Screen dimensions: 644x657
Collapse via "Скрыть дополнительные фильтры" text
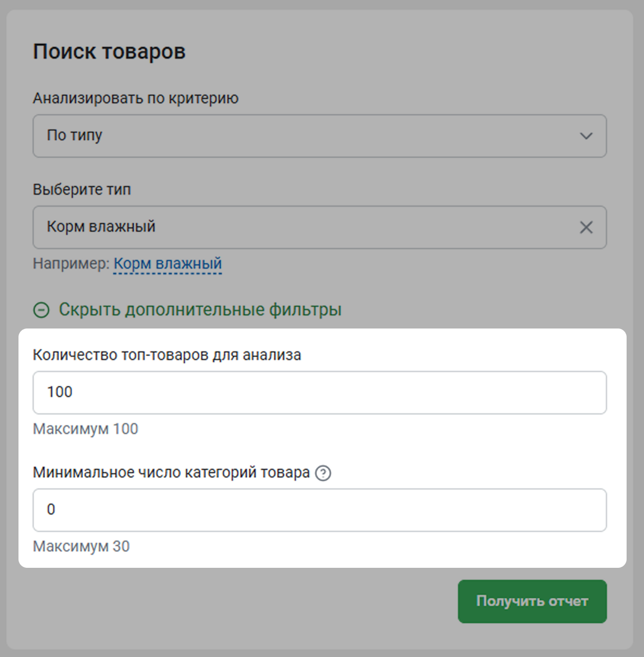coord(200,310)
